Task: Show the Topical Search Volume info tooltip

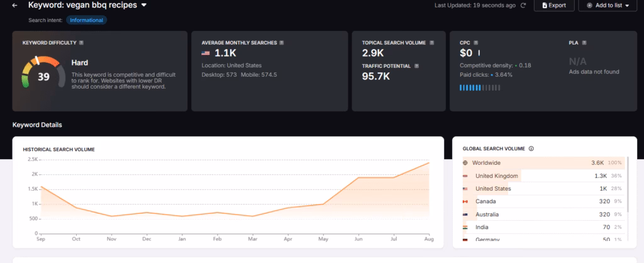Action: coord(431,43)
